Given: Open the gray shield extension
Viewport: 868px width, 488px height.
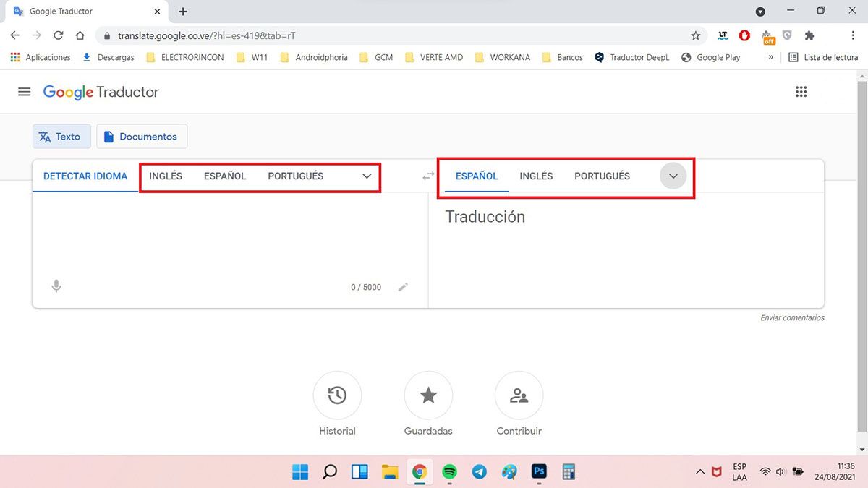Looking at the screenshot, I should [788, 35].
